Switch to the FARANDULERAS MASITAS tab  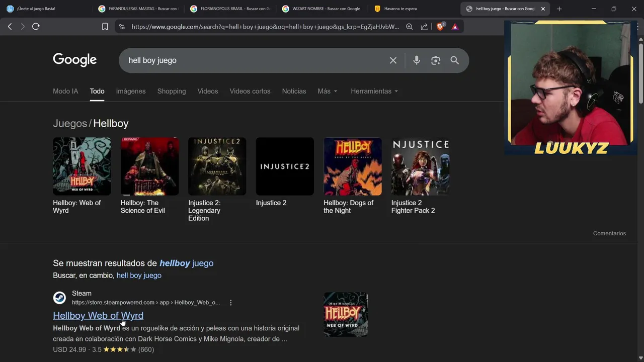[x=137, y=9]
